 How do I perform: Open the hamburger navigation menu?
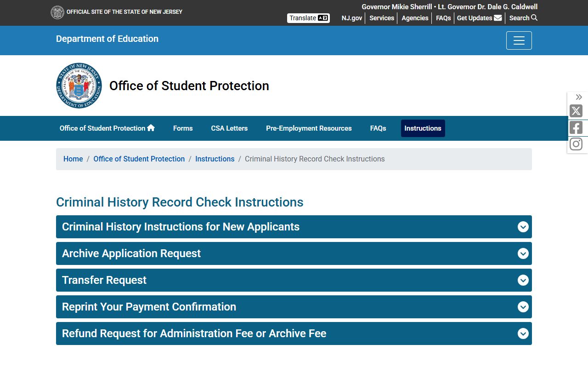pos(519,40)
